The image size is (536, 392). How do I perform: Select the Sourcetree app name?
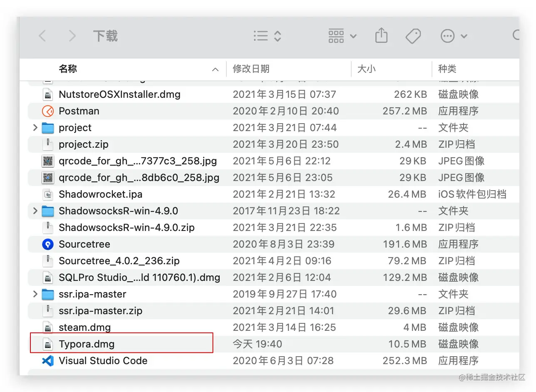(x=84, y=244)
